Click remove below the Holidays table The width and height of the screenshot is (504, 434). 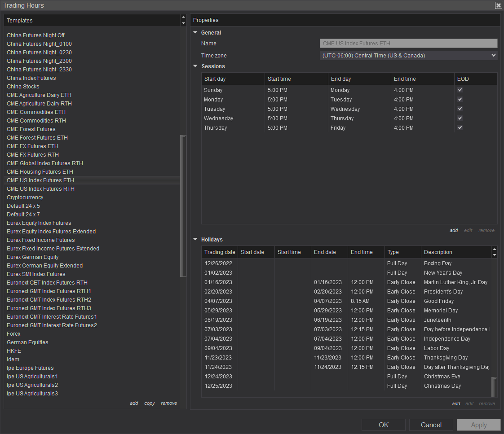(486, 403)
